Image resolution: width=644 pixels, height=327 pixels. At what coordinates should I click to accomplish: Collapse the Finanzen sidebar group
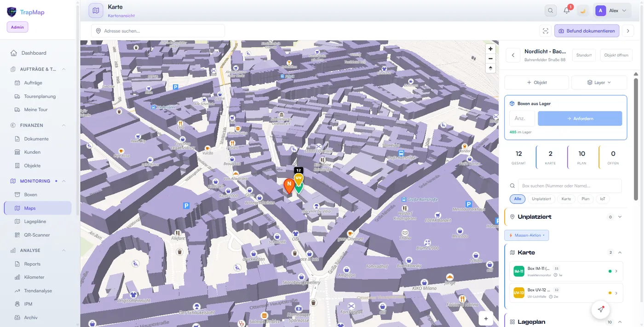click(63, 125)
